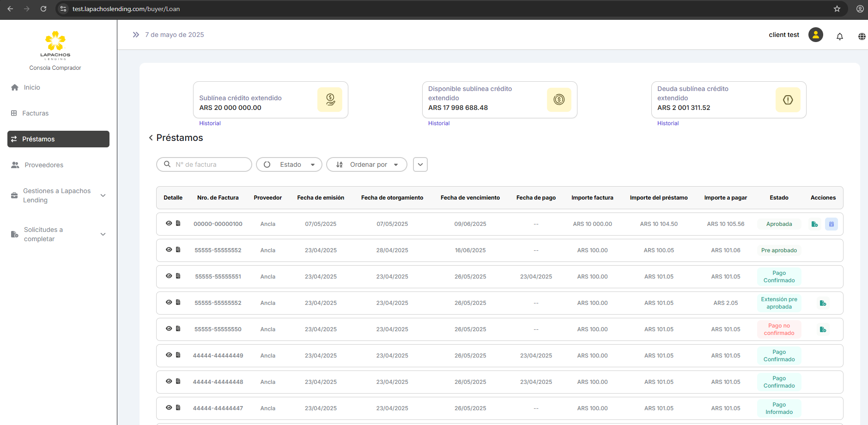
Task: Click eye icon for invoice 44444-44444449
Action: point(169,355)
